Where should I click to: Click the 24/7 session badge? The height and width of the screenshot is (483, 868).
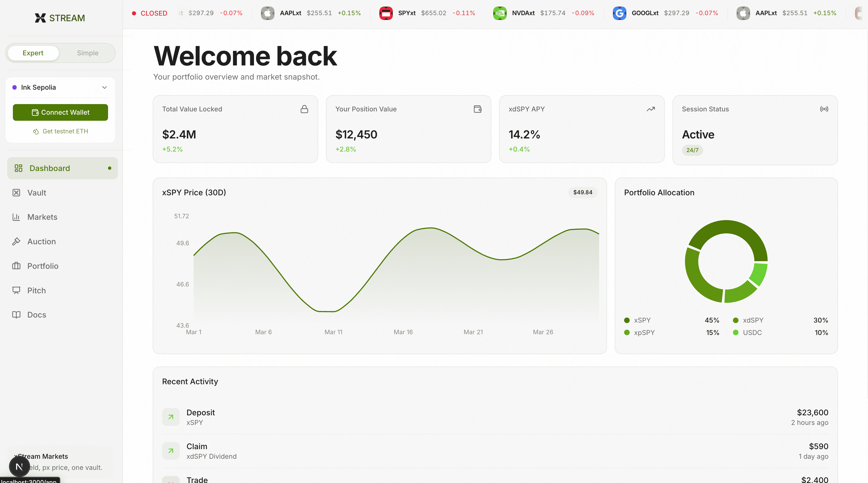coord(692,150)
